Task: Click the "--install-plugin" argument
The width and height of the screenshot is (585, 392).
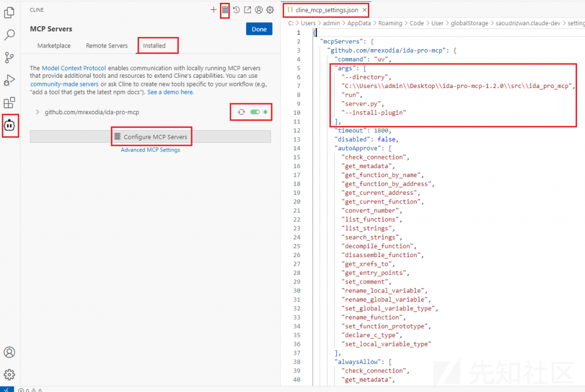Action: pyautogui.click(x=374, y=113)
